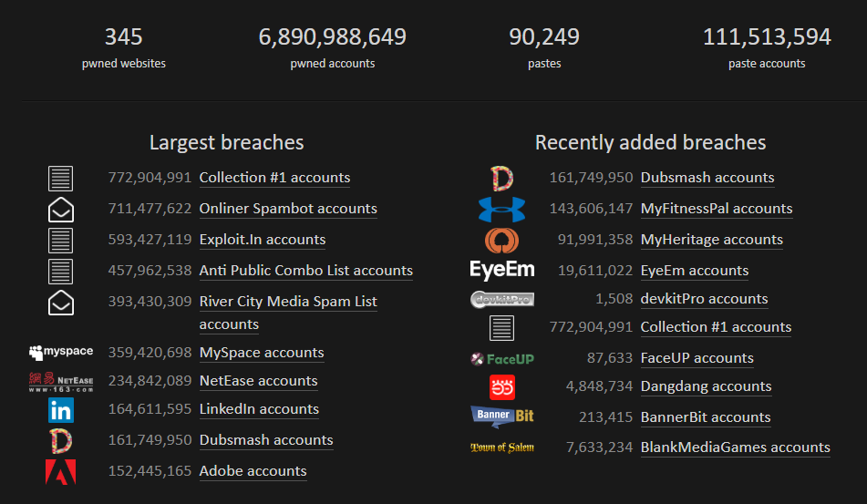Click the Largest breaches heading
The image size is (867, 504).
pyautogui.click(x=227, y=142)
